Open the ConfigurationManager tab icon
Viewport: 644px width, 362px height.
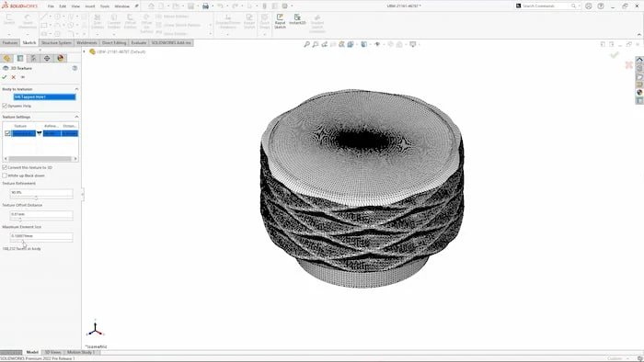[x=34, y=58]
